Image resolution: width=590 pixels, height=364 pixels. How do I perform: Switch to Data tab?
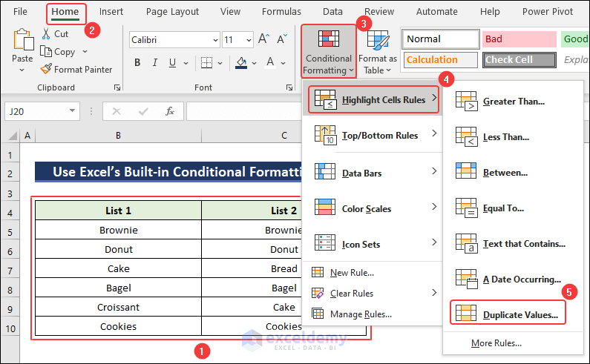(332, 12)
